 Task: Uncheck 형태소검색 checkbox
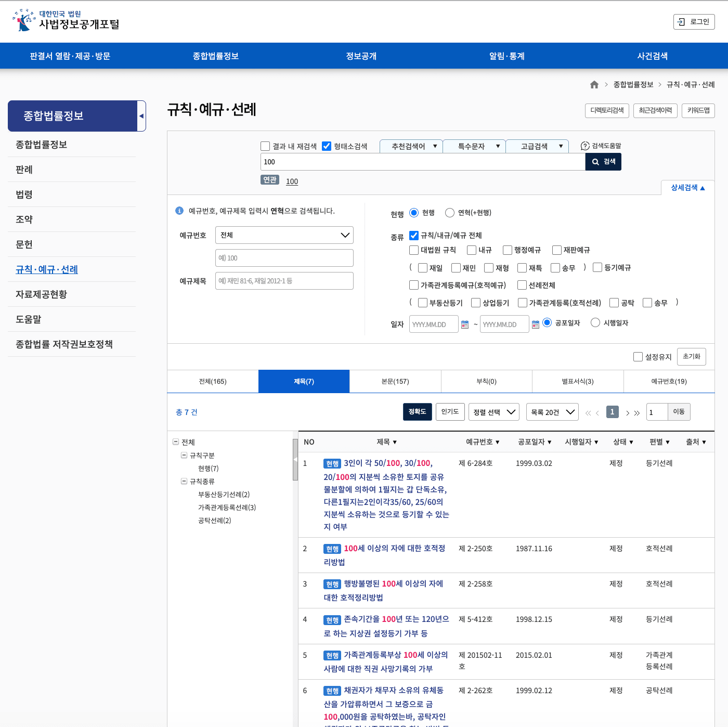327,146
